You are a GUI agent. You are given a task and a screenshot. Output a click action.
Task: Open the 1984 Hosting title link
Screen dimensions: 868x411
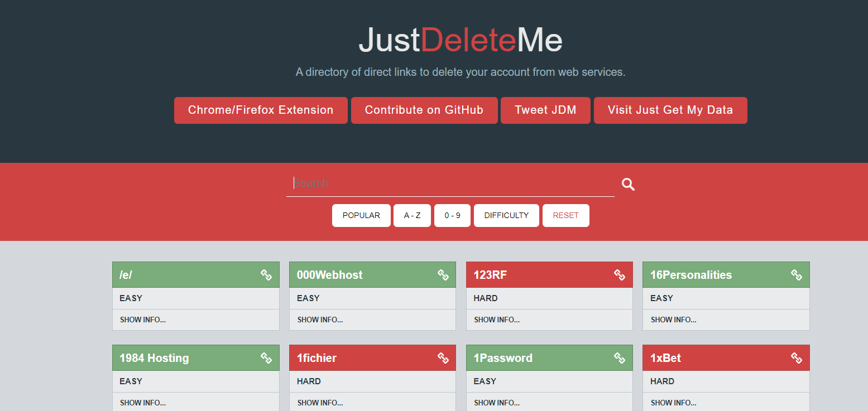click(154, 358)
